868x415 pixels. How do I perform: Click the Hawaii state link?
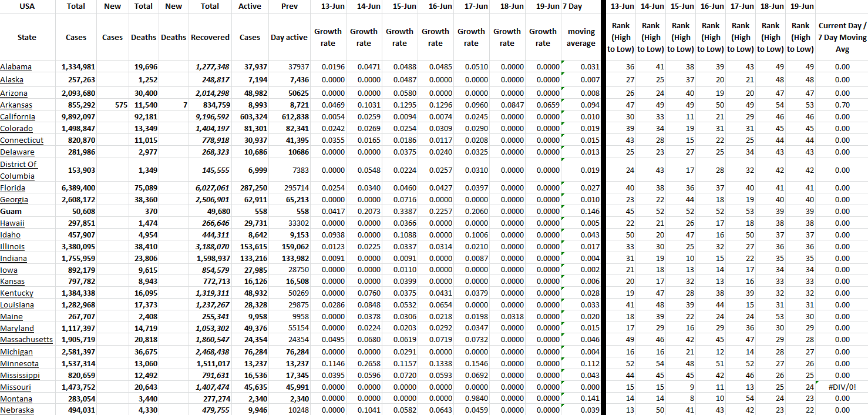coord(12,223)
